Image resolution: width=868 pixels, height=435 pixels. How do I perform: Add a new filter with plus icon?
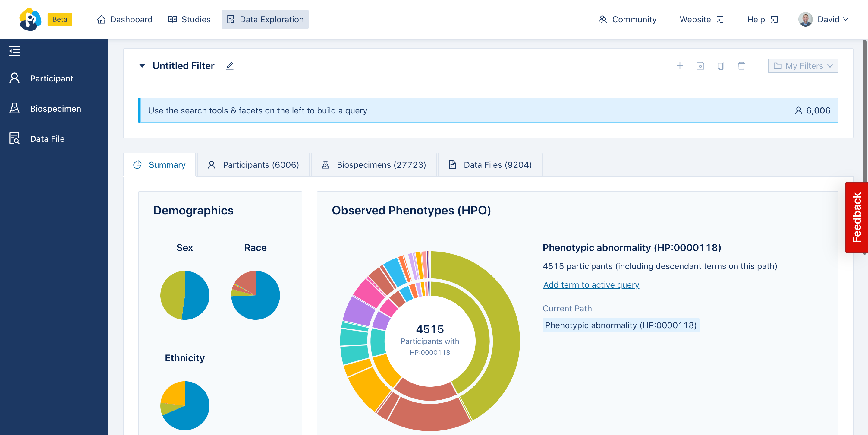680,66
